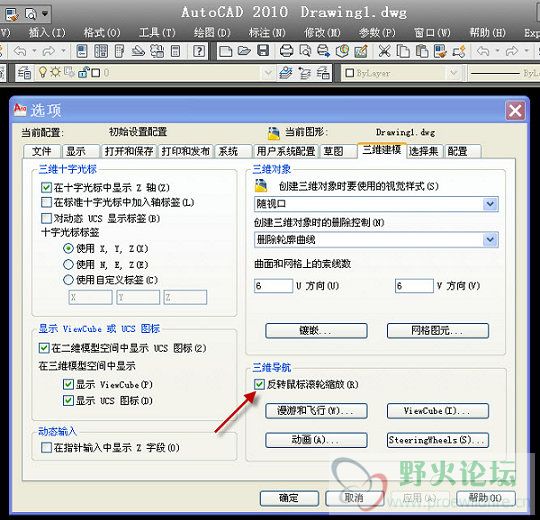Switch to the 打开和保存 tab
This screenshot has width=540, height=520.
[x=129, y=152]
